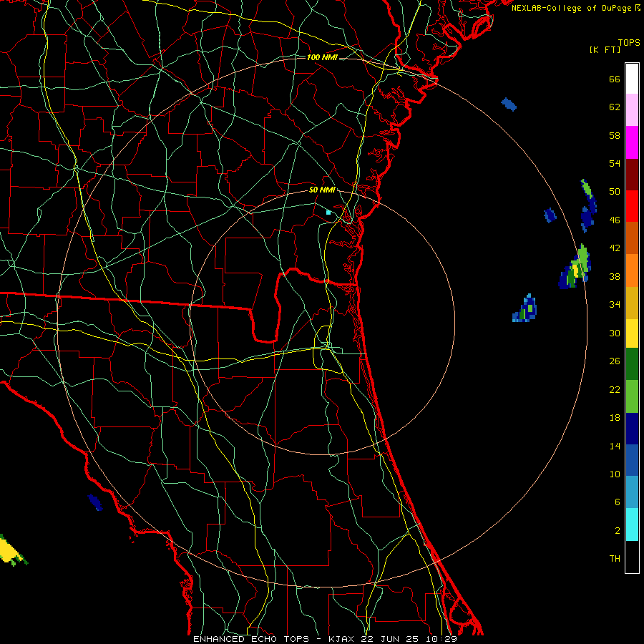
Task: Click the magenta legend swatch
Action: (x=632, y=142)
